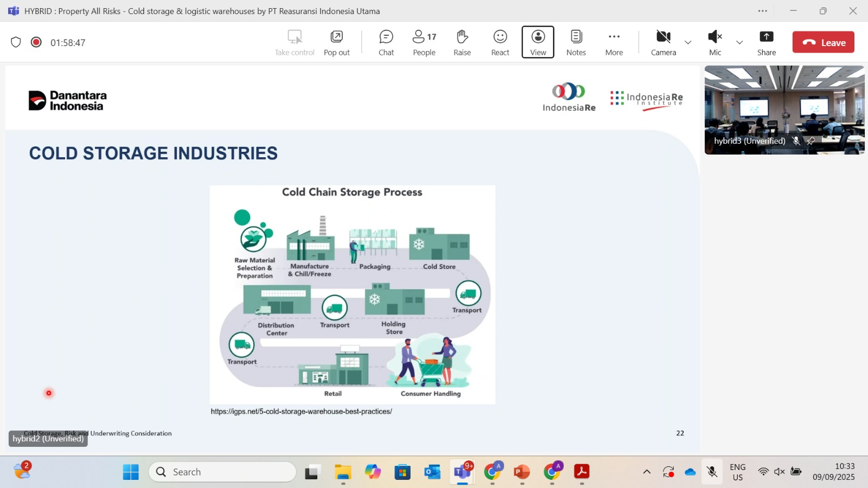Turn on the Camera

point(663,42)
